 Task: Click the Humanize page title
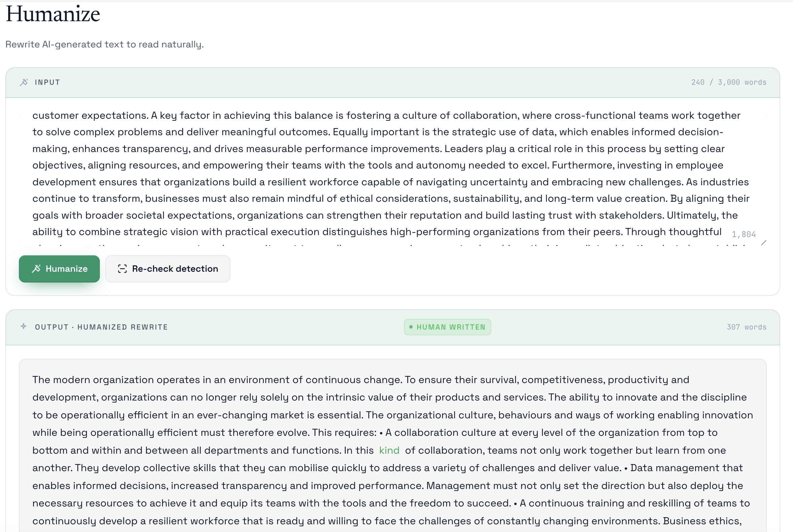[52, 14]
